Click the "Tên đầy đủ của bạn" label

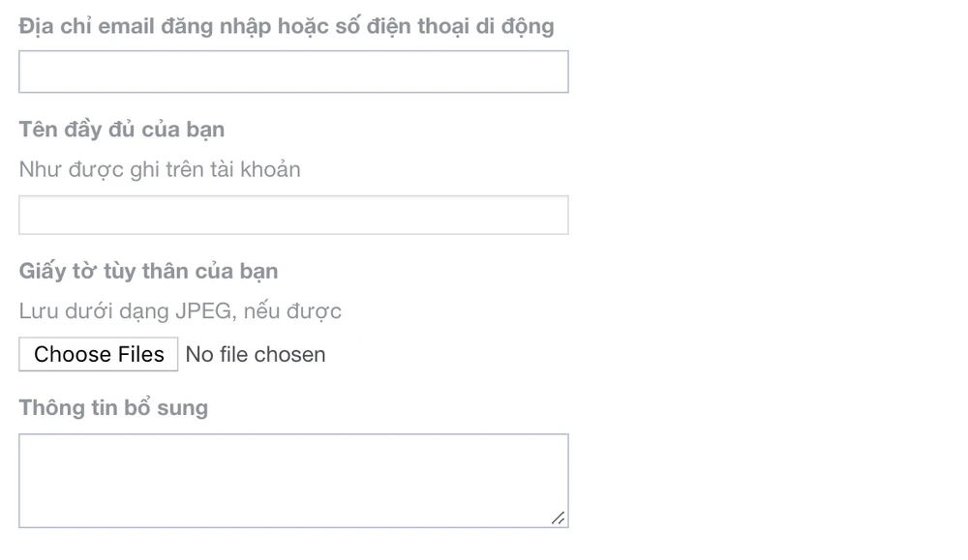click(x=122, y=130)
